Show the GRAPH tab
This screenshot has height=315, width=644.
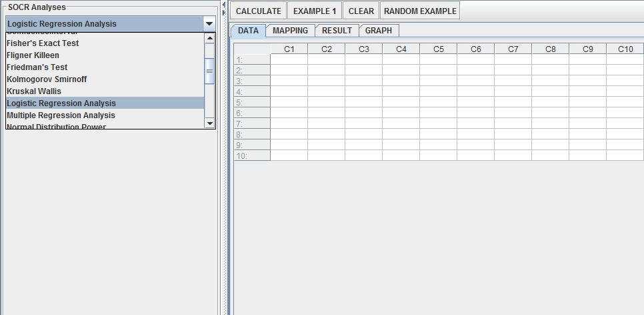pyautogui.click(x=379, y=31)
